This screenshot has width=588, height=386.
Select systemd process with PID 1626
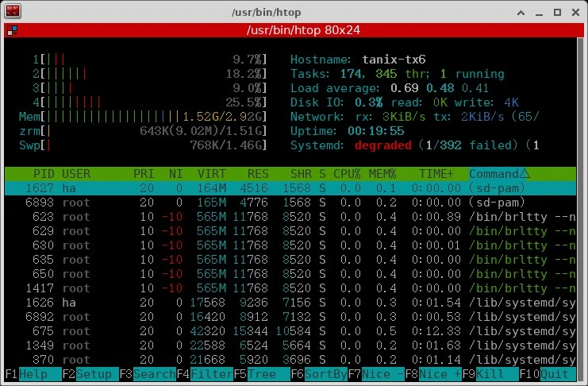(x=290, y=303)
